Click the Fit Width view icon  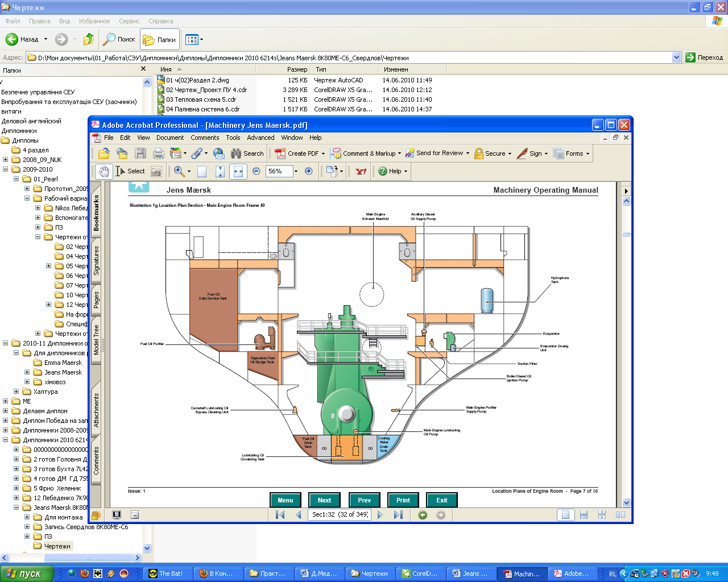[x=238, y=171]
